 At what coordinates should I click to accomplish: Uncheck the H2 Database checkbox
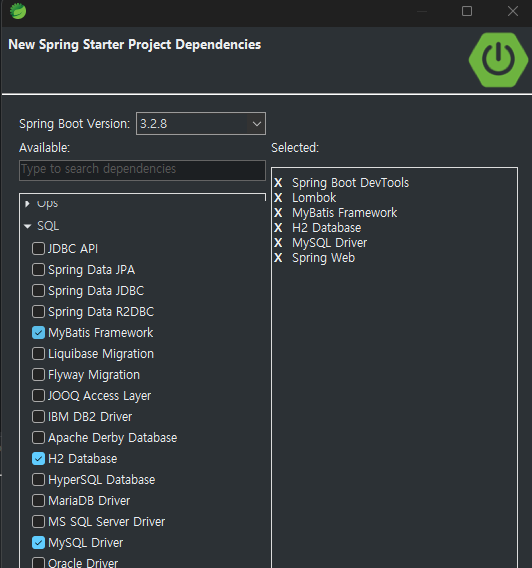coord(38,459)
